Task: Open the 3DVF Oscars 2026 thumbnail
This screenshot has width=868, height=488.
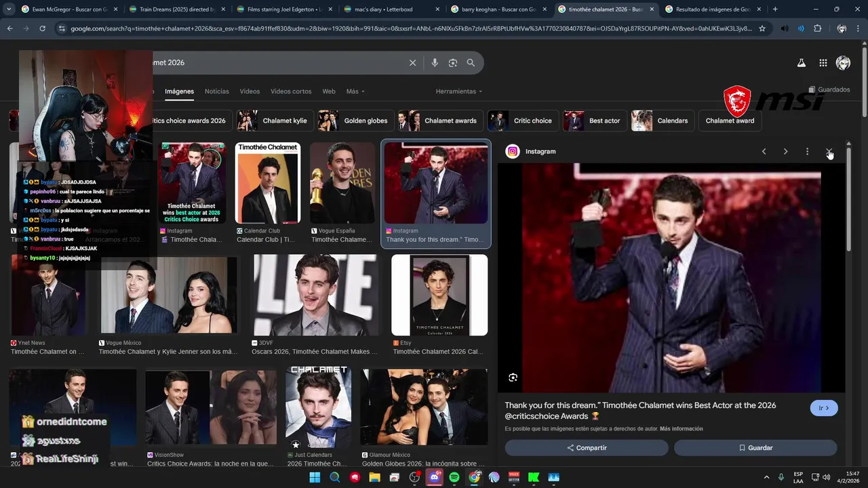Action: (315, 295)
